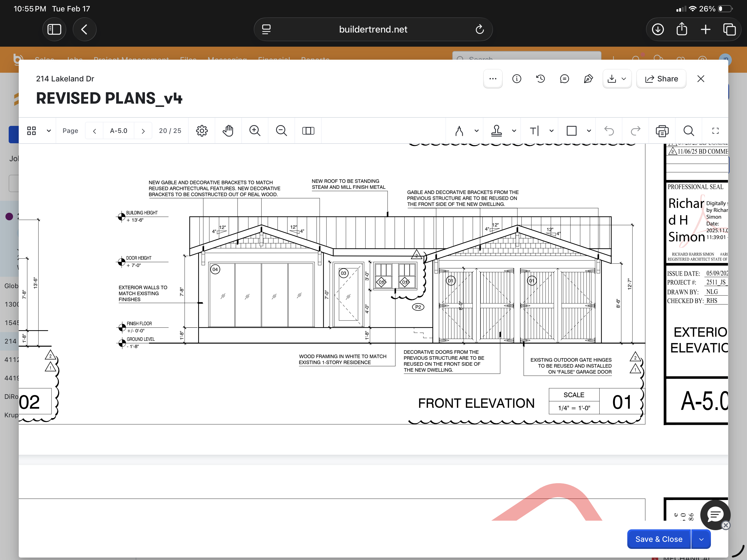Select the Pan hand tool
The height and width of the screenshot is (560, 747).
pyautogui.click(x=228, y=131)
